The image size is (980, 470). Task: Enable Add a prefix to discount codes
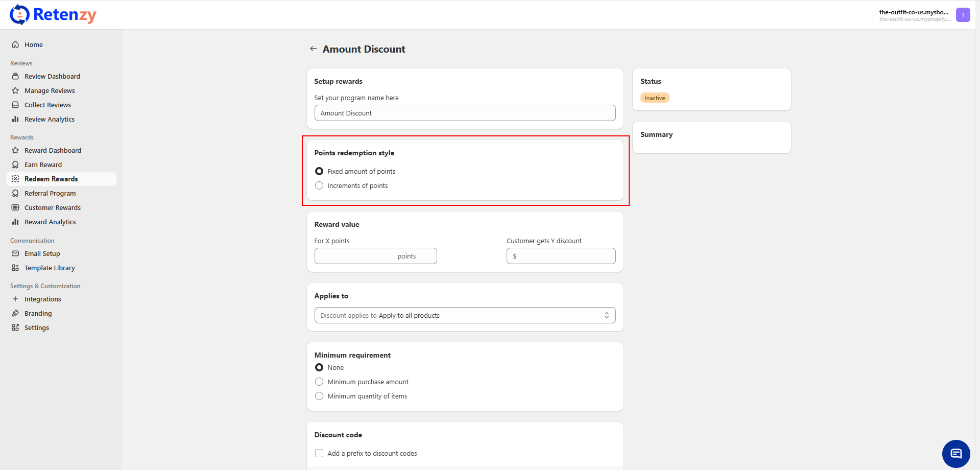(x=319, y=454)
